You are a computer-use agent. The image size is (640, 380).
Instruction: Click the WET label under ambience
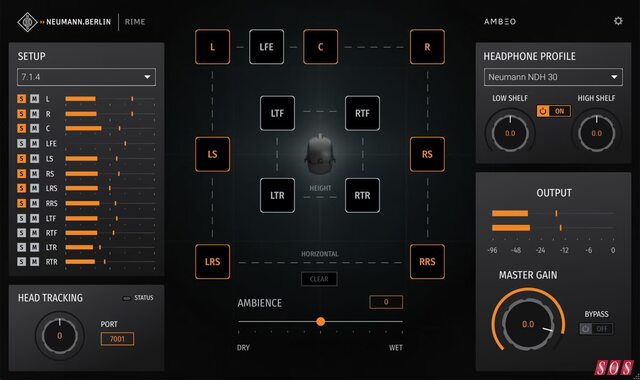(396, 348)
